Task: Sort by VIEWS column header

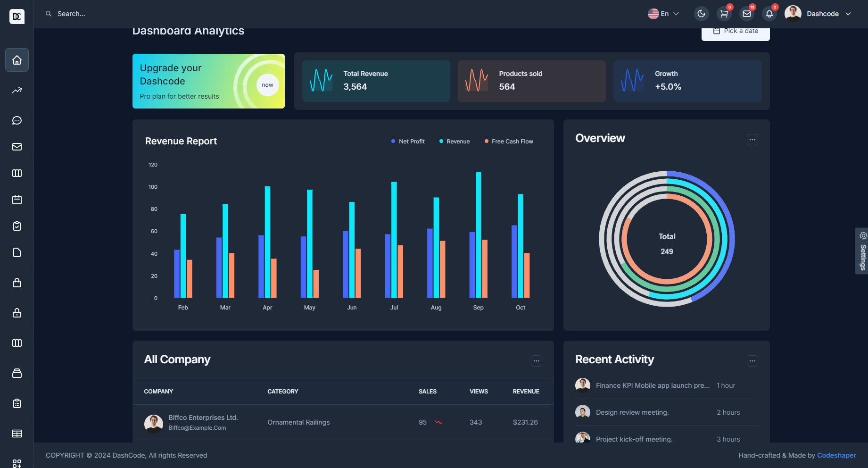Action: pyautogui.click(x=479, y=392)
